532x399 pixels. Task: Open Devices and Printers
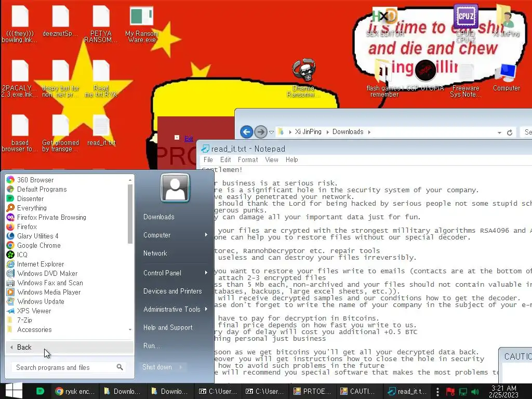pyautogui.click(x=172, y=291)
